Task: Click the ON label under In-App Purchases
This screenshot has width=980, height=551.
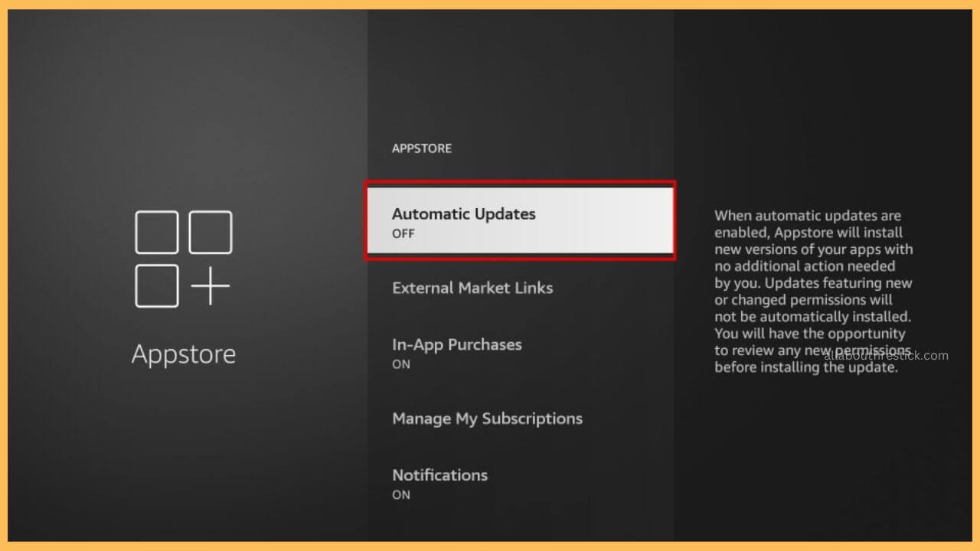Action: pyautogui.click(x=401, y=365)
